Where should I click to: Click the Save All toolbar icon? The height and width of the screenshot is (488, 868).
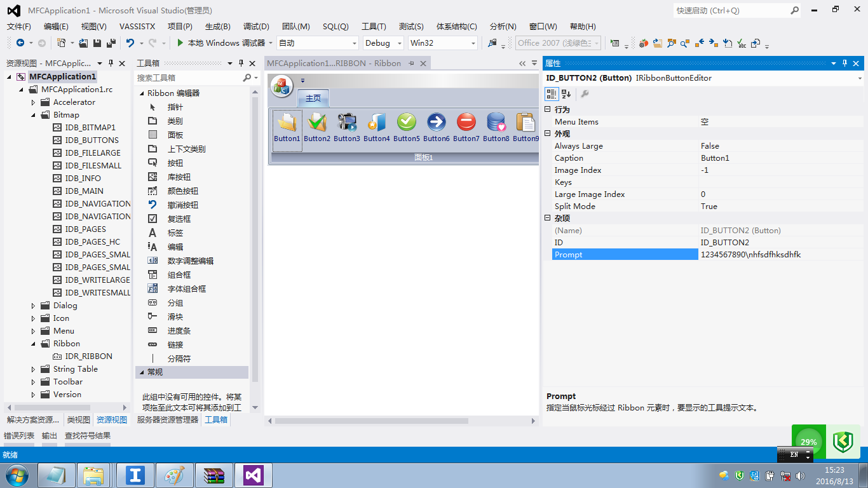111,43
